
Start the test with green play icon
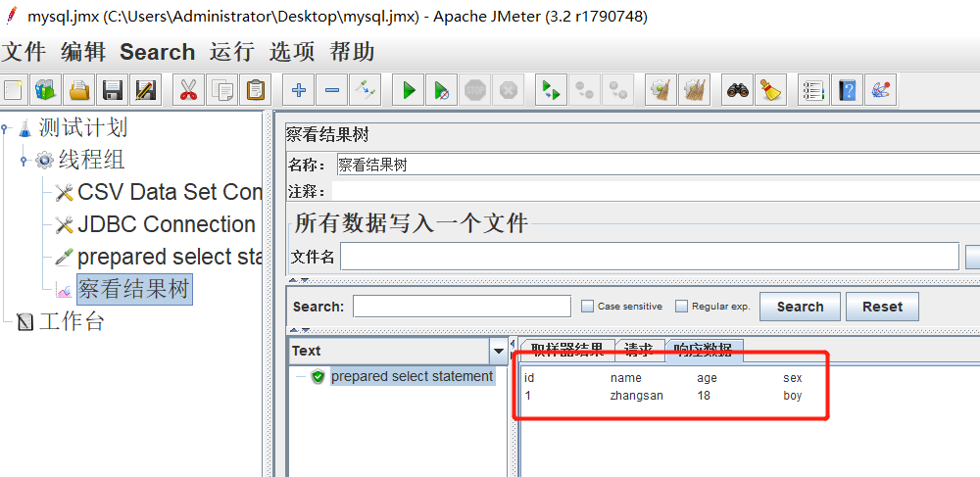coord(409,90)
